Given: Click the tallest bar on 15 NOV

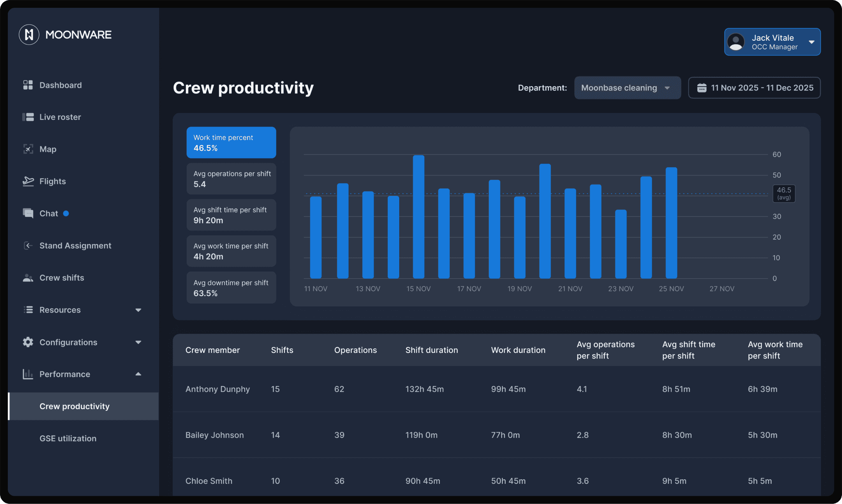Looking at the screenshot, I should 418,216.
